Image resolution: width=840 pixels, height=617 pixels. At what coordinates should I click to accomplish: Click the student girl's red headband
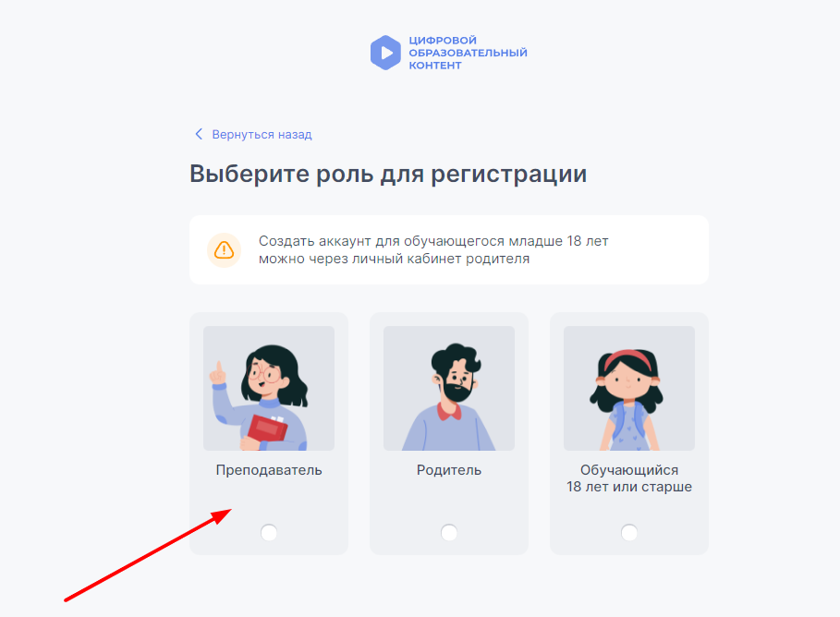tap(629, 359)
